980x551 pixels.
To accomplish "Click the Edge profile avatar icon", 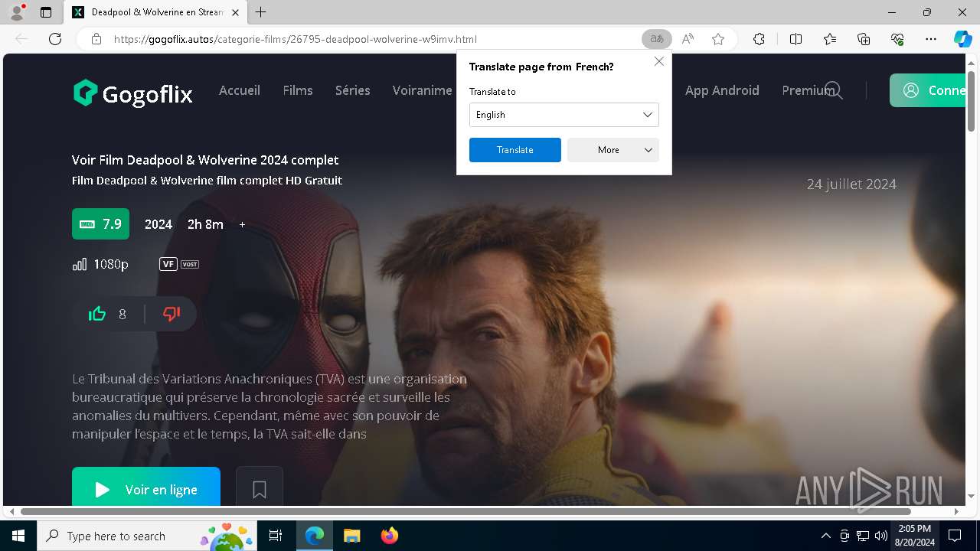I will click(17, 12).
